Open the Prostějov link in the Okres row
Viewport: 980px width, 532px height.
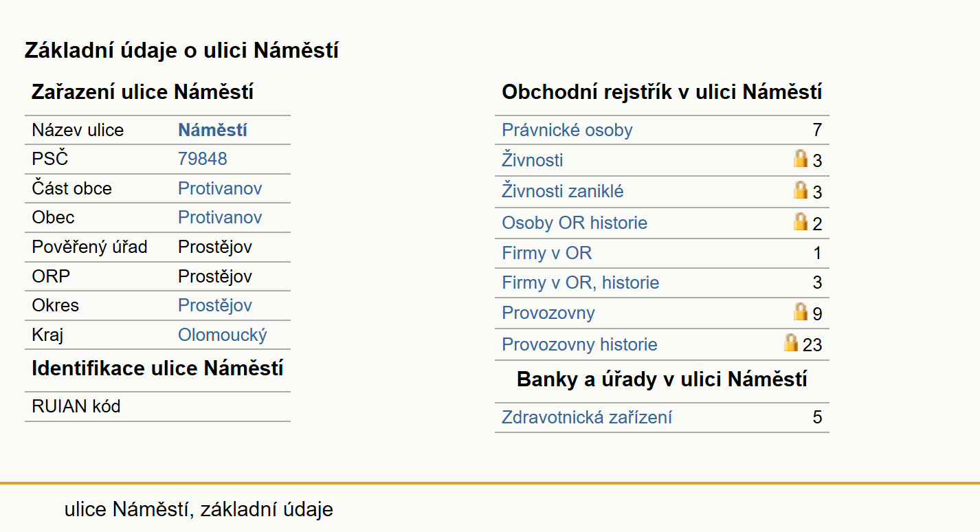215,305
